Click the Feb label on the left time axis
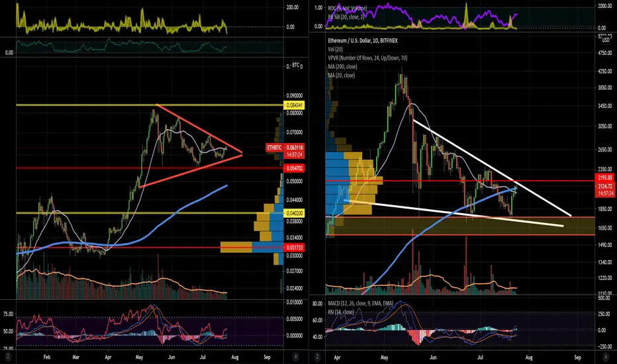 point(47,357)
